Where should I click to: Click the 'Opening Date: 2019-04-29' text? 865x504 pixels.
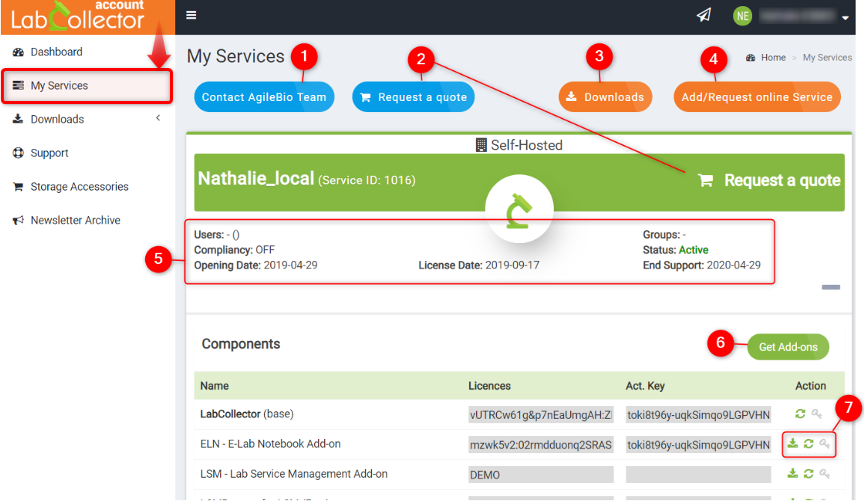pyautogui.click(x=256, y=265)
